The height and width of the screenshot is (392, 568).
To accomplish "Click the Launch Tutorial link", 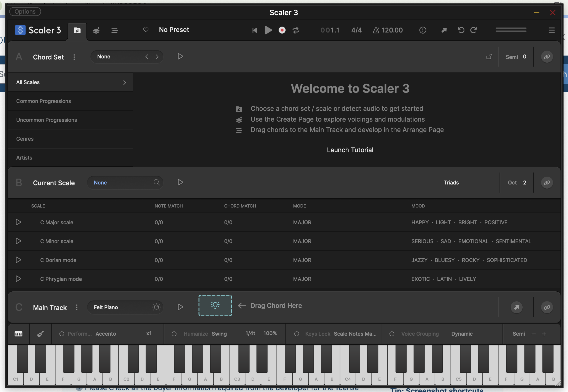I will tap(350, 150).
